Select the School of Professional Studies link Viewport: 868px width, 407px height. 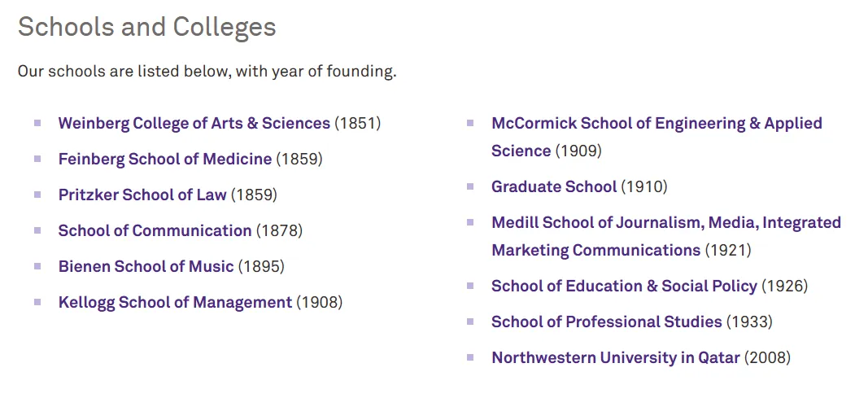click(606, 322)
